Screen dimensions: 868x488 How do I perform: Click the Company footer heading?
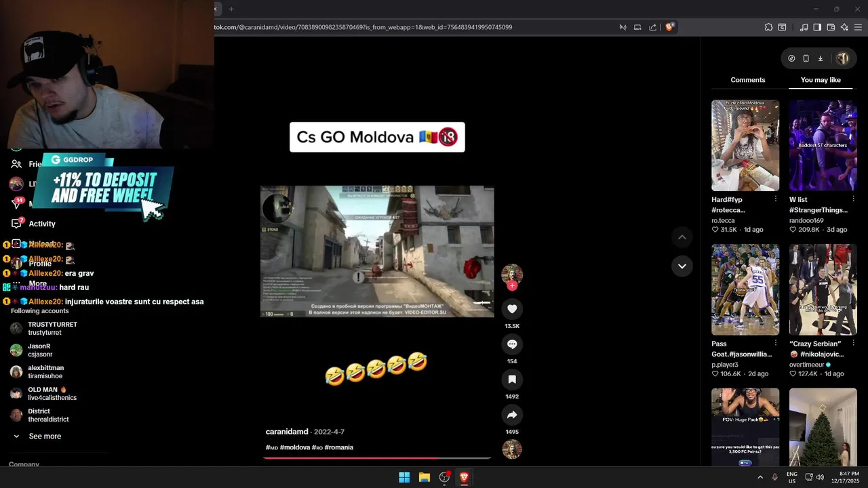coord(24,464)
